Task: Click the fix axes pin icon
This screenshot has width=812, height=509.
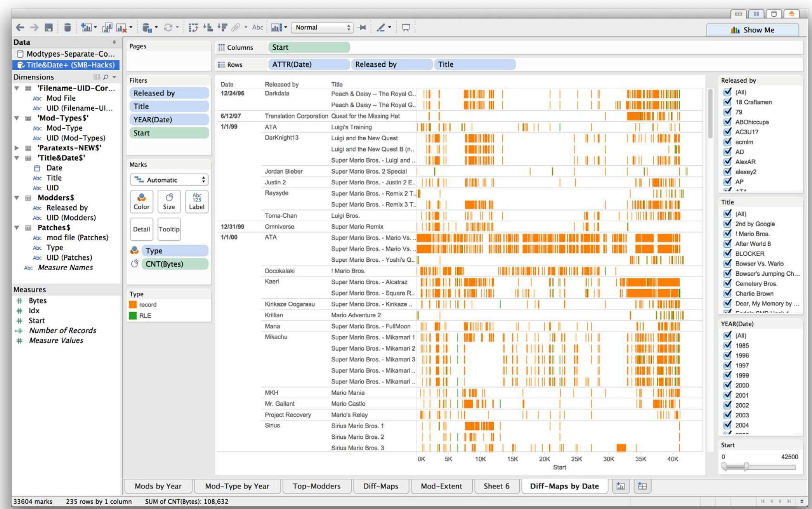Action: click(362, 28)
